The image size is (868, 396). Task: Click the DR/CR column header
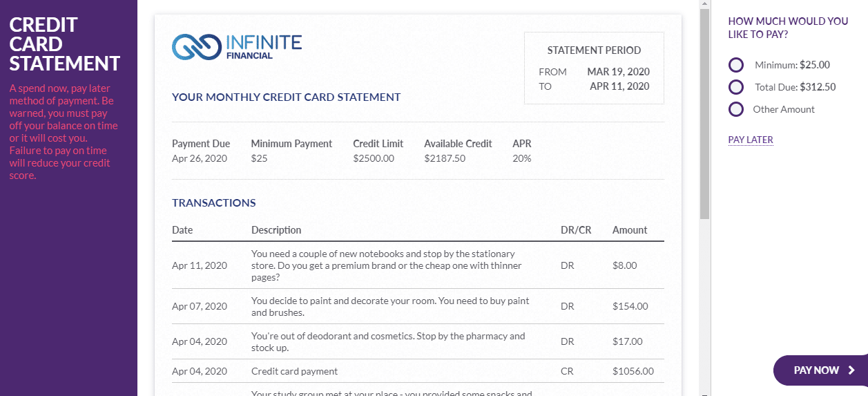[576, 230]
